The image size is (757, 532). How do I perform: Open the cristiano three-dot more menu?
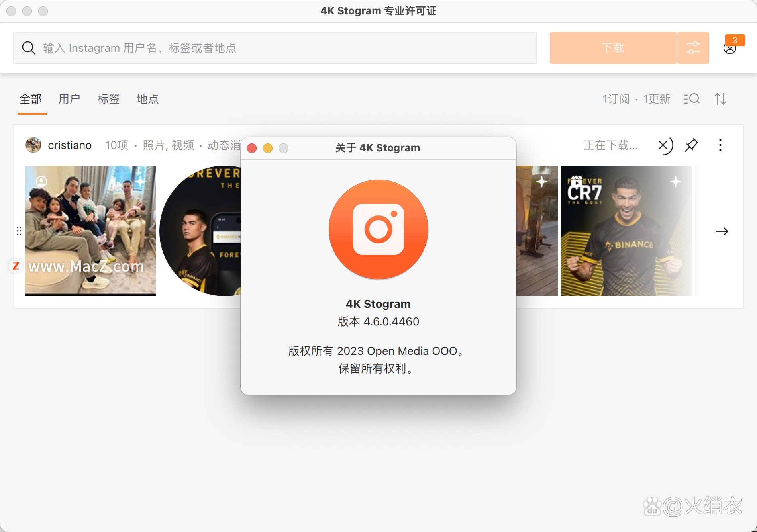tap(720, 145)
